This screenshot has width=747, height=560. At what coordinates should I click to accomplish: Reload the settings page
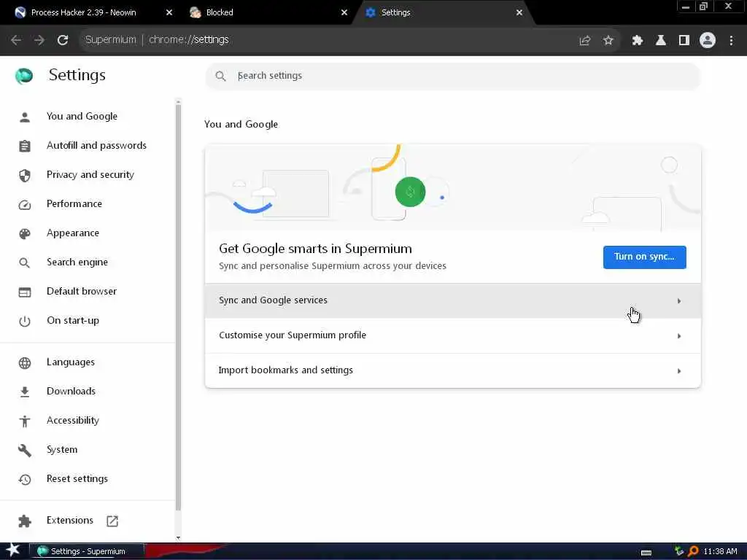point(63,40)
